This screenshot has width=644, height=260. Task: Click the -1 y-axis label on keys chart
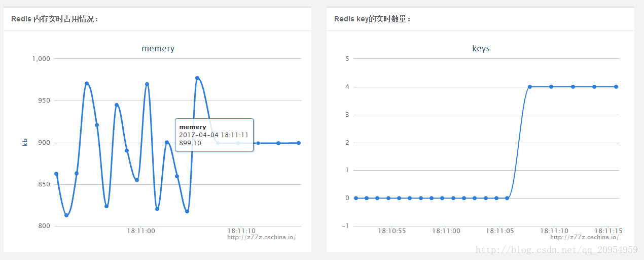tap(346, 226)
